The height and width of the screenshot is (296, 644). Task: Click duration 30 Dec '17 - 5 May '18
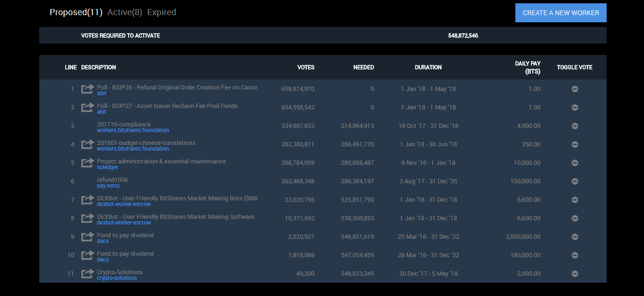point(428,274)
